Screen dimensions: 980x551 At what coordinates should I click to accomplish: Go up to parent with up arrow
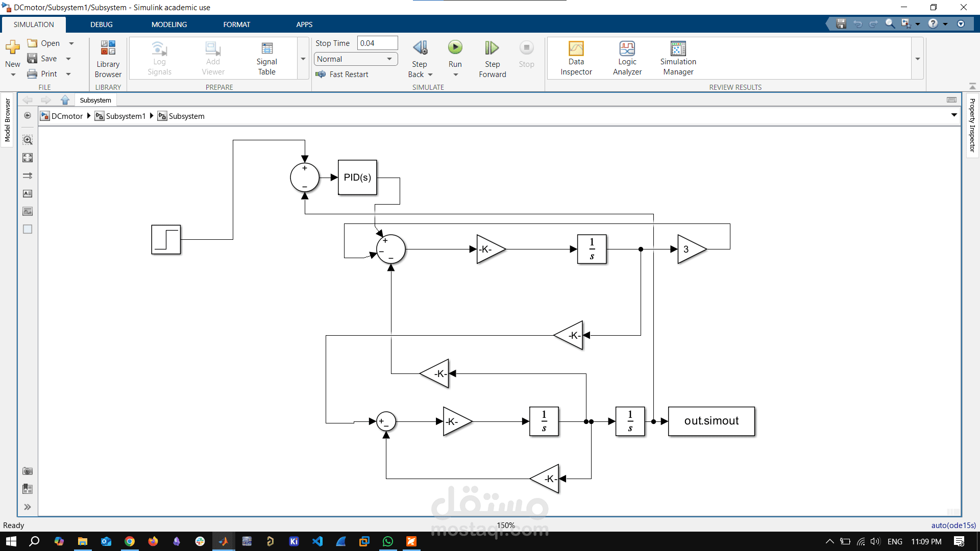coord(65,100)
